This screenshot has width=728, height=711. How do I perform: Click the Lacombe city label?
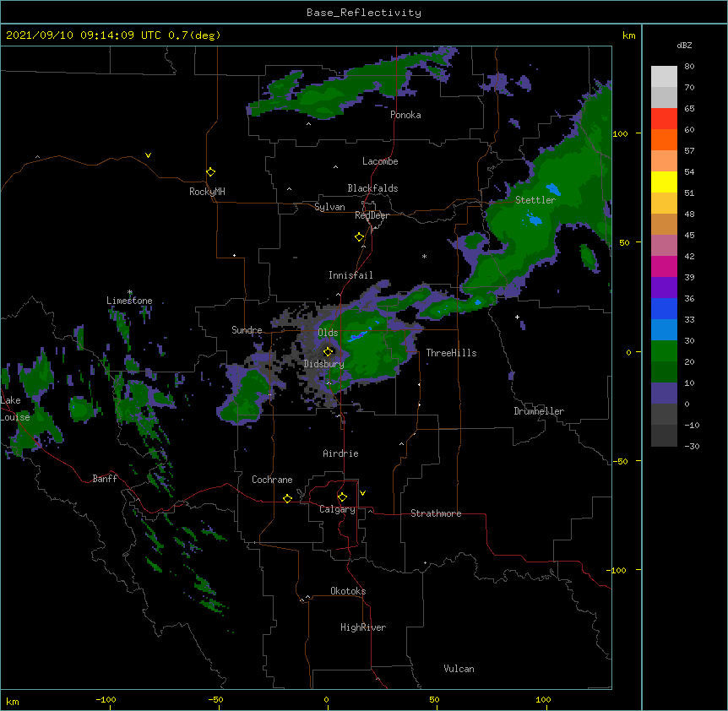pyautogui.click(x=380, y=161)
